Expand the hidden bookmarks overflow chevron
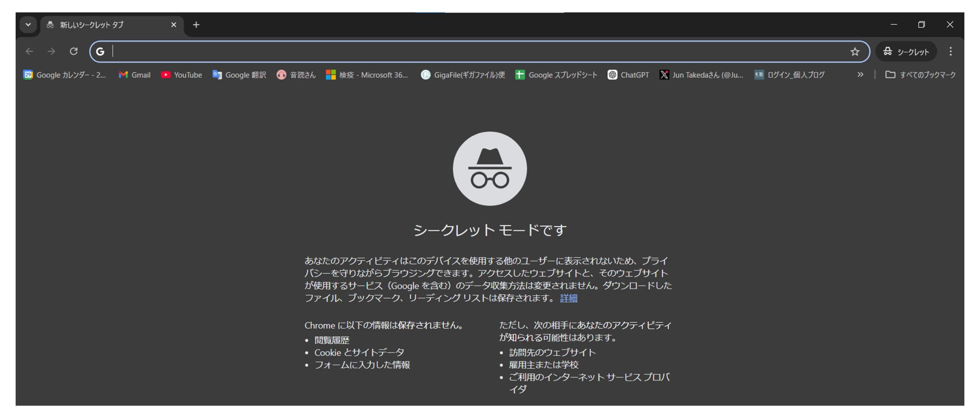Viewport: 980px width, 418px height. tap(860, 75)
